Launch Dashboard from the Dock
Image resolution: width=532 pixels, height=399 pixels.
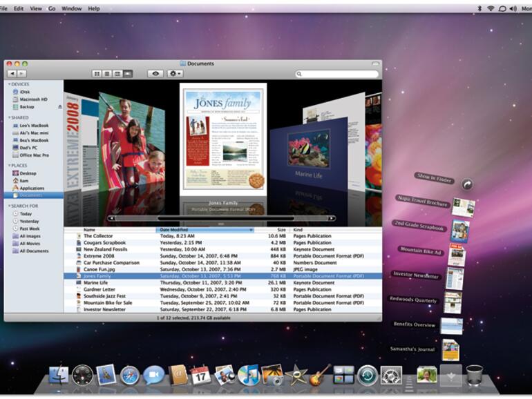pyautogui.click(x=82, y=376)
